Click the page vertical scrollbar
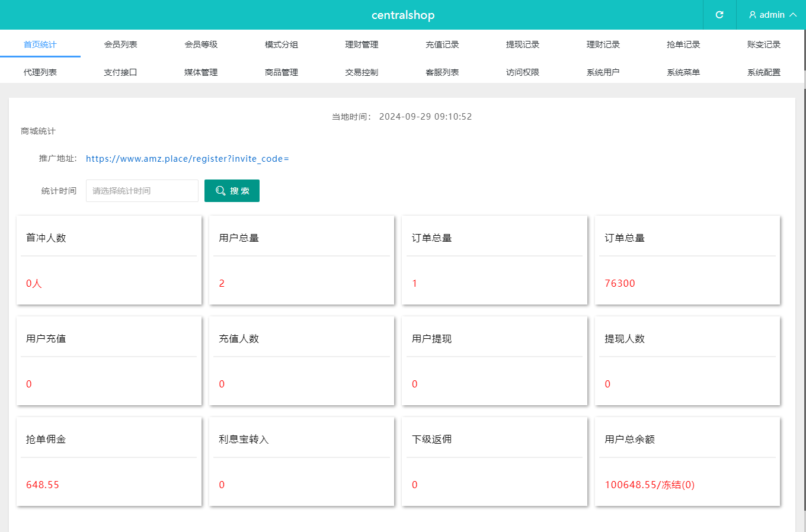This screenshot has width=806, height=532. [x=804, y=296]
